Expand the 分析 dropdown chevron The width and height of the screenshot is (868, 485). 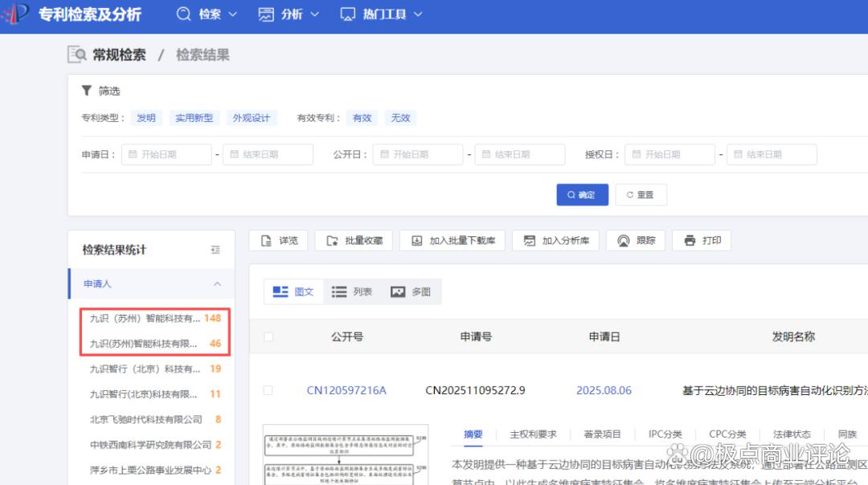pyautogui.click(x=314, y=14)
